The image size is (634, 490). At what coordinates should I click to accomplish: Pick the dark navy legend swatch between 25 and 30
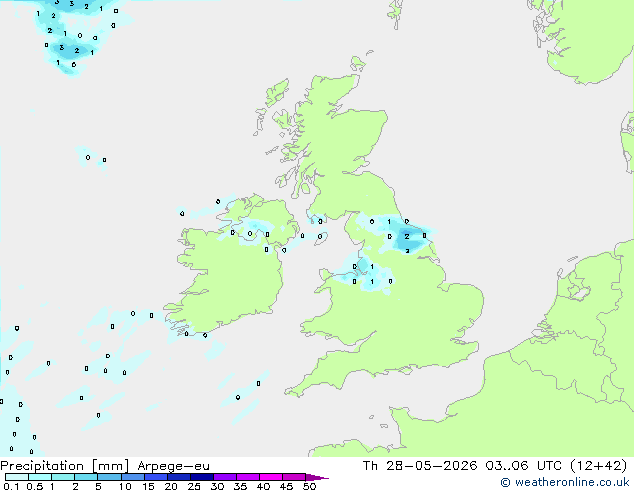click(202, 477)
